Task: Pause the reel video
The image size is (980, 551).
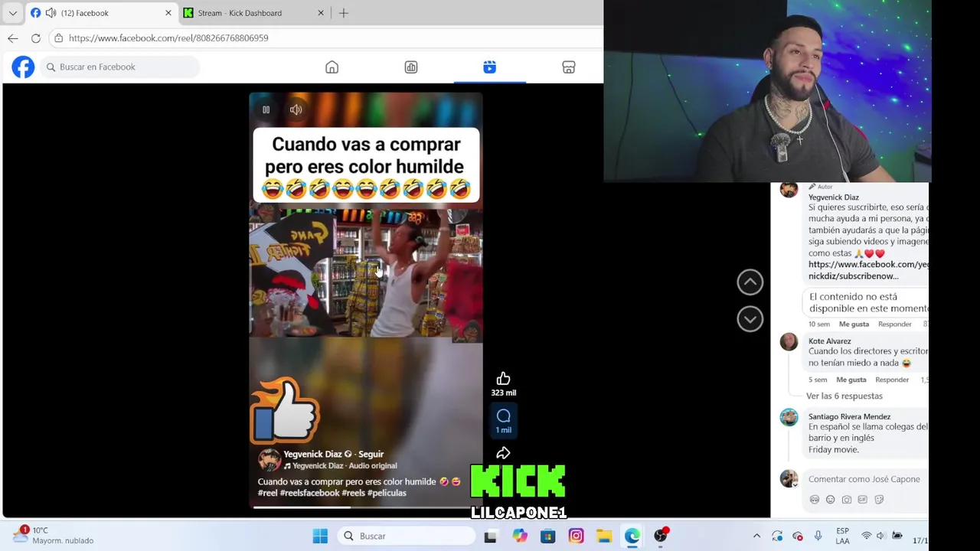Action: point(266,109)
